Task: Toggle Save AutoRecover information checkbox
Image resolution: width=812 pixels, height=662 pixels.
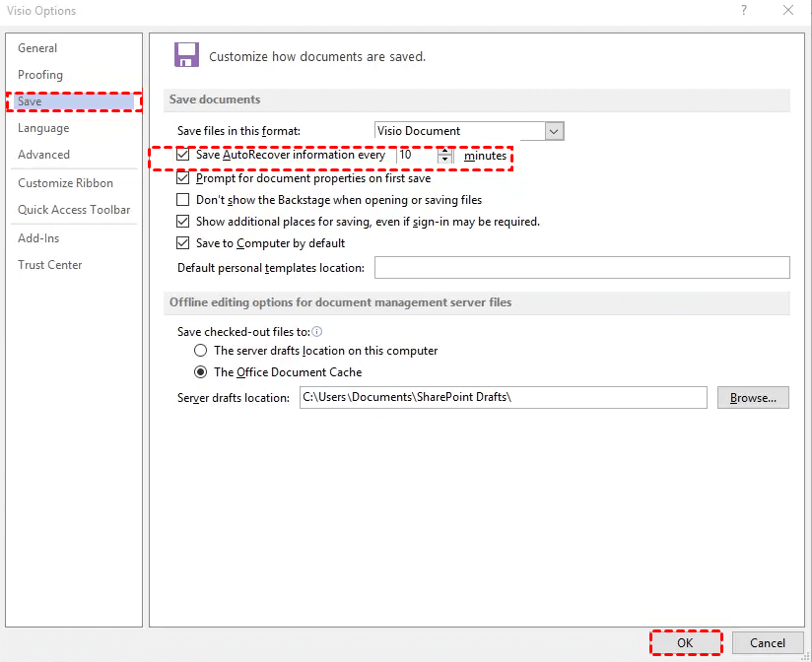Action: [183, 155]
